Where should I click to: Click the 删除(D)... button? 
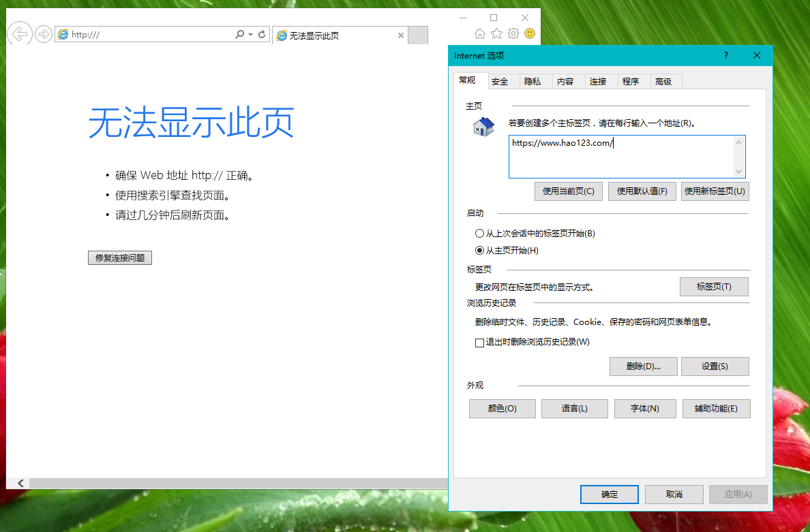point(643,366)
